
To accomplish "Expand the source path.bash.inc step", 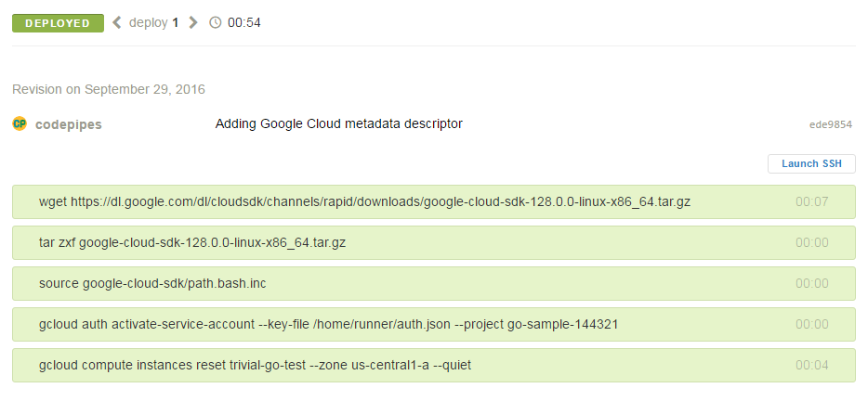I will (434, 284).
